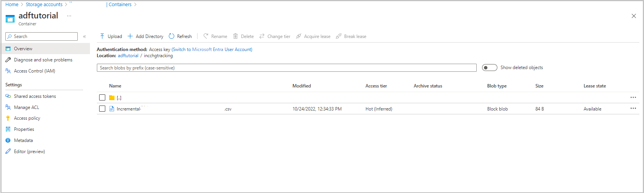Go to Storage accounts breadcrumb
Screen dimensions: 644x193
[44, 5]
